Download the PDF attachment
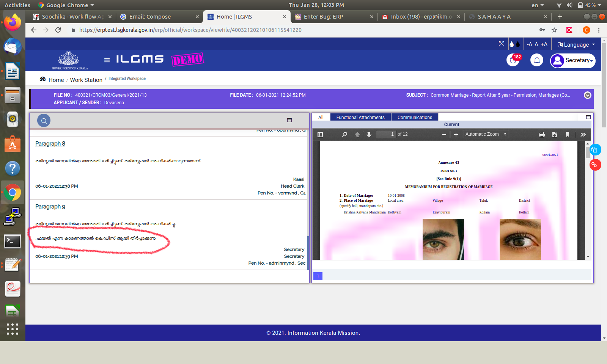 [555, 135]
